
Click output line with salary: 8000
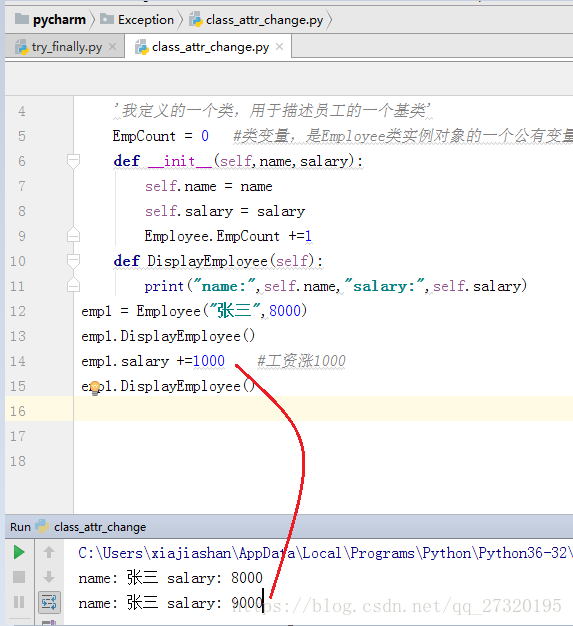171,578
